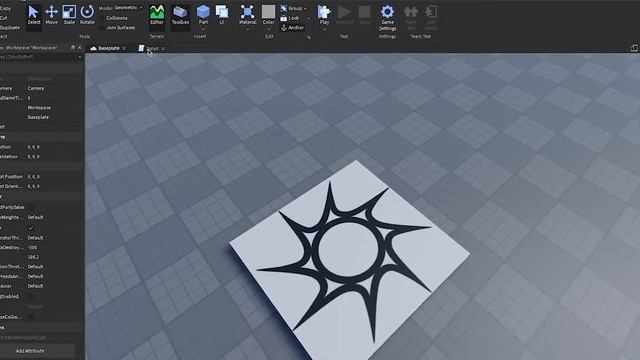Toggle the TouchesUseCollision checkbox
The width and height of the screenshot is (640, 360).
[31, 317]
